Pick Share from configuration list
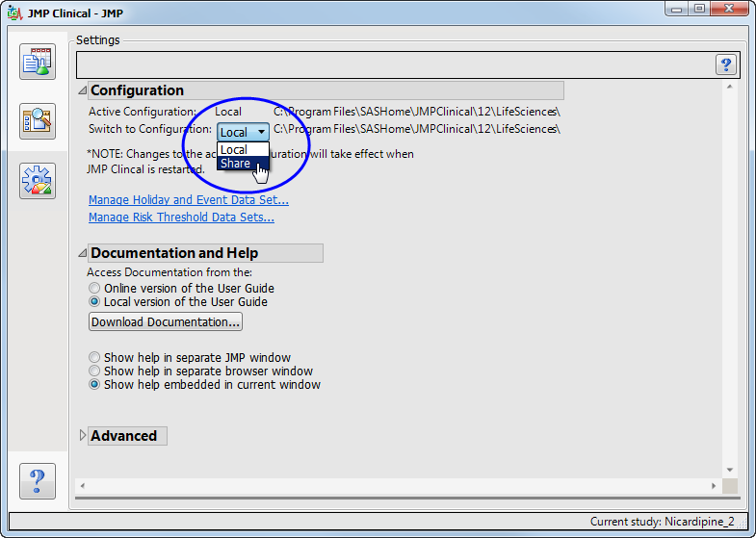756x538 pixels. tap(243, 164)
